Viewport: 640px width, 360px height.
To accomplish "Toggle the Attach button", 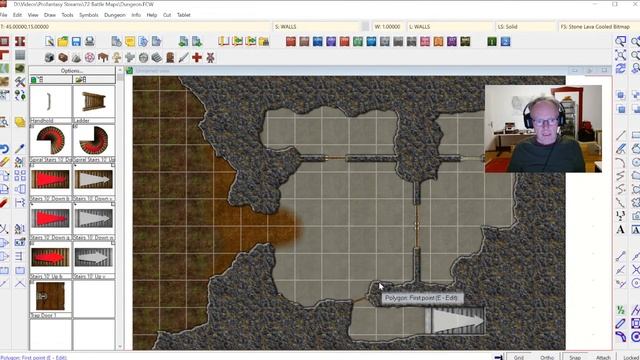I will point(603,357).
